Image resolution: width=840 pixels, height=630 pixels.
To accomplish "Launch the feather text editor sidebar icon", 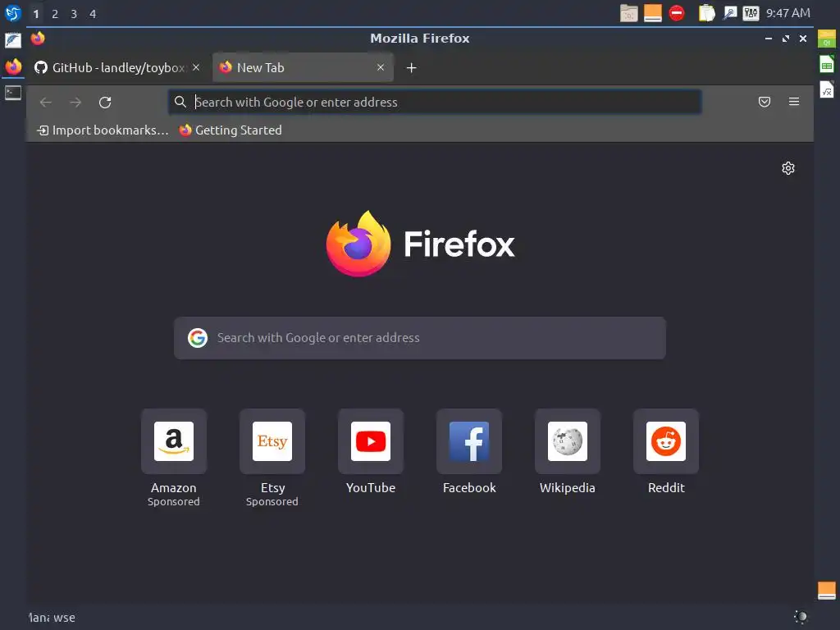I will coord(13,40).
